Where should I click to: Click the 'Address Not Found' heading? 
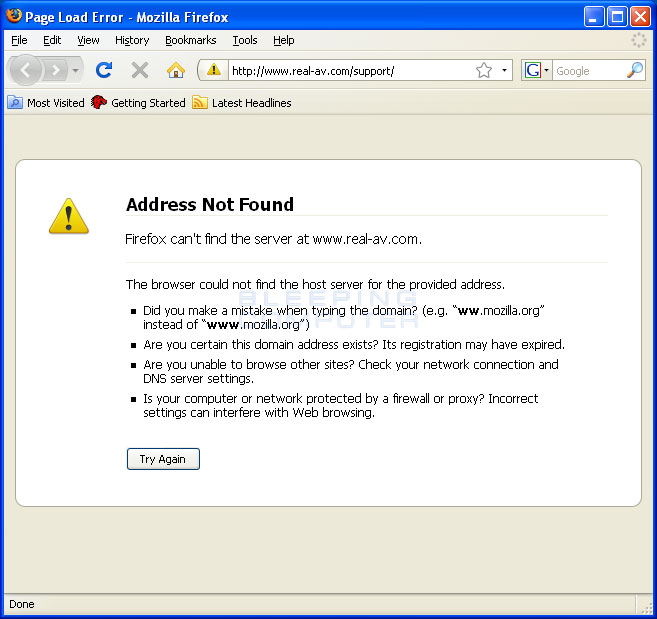[x=210, y=205]
